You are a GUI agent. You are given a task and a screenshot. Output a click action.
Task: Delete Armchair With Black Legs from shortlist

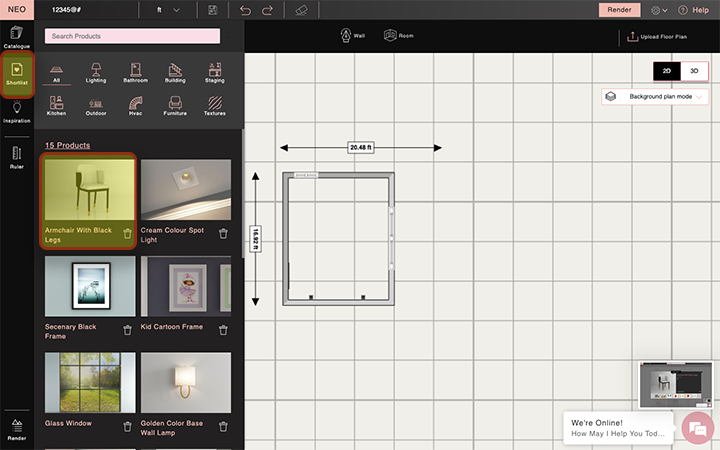[x=127, y=234]
